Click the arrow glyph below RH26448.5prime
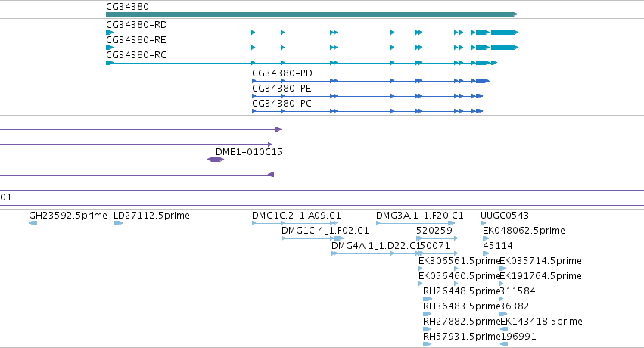This screenshot has height=348, width=644. point(427,299)
